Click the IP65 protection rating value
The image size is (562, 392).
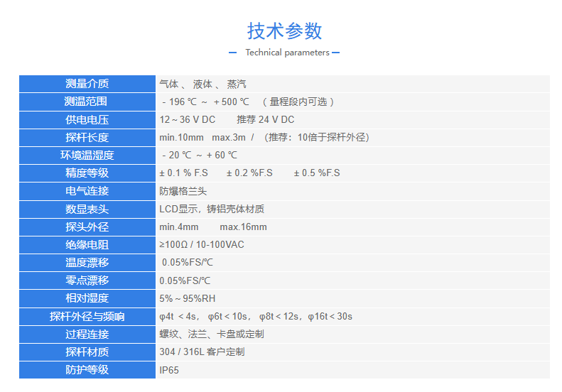tap(169, 370)
